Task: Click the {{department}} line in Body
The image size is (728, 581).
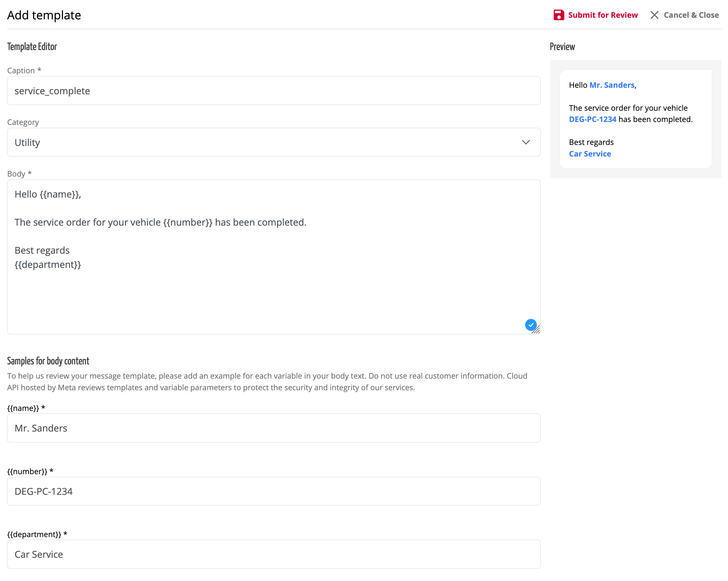Action: click(x=47, y=265)
